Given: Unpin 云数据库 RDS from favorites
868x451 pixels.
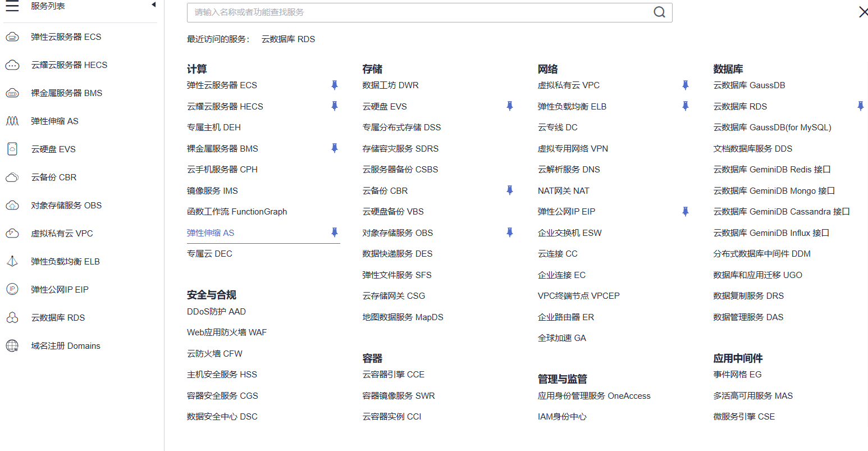Looking at the screenshot, I should (861, 106).
